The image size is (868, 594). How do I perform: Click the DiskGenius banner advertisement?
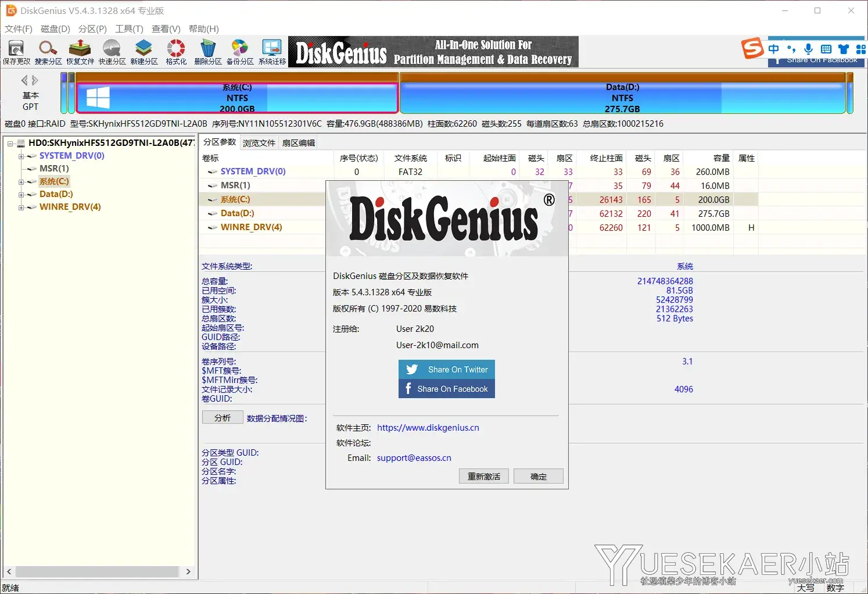tap(433, 52)
